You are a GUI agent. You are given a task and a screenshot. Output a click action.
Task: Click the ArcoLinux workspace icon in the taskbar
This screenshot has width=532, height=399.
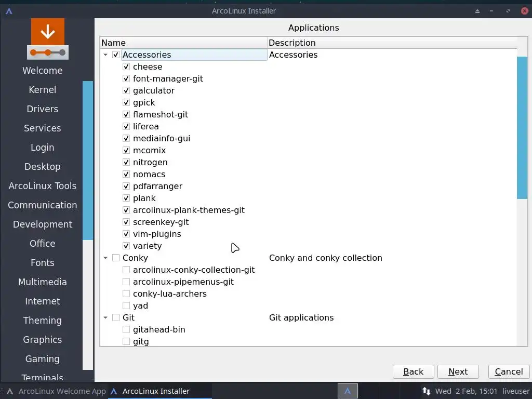click(348, 391)
